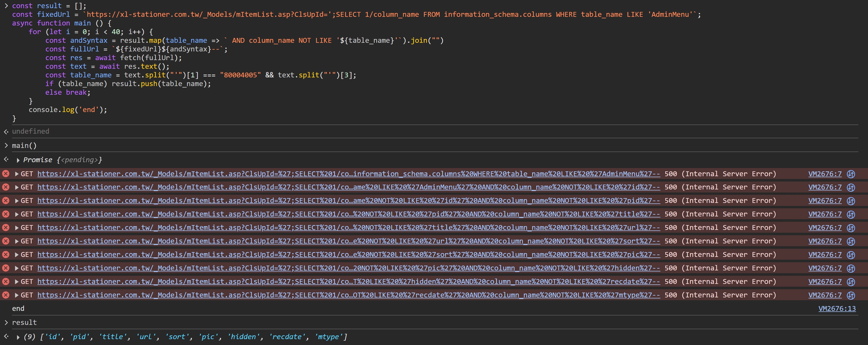This screenshot has height=345, width=868.
Task: Open source link VM2676:13 beside 'end'
Action: coord(837,309)
